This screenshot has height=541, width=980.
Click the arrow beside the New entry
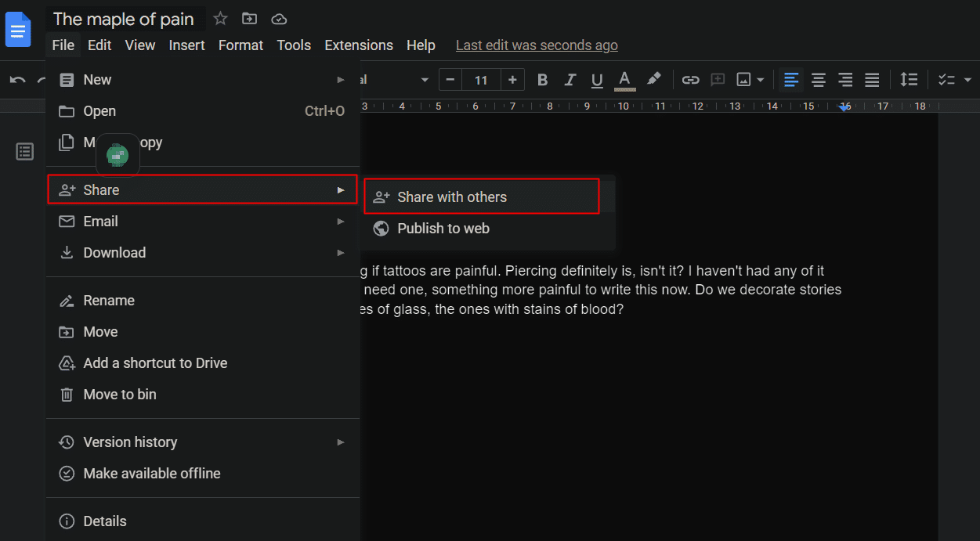[x=340, y=80]
